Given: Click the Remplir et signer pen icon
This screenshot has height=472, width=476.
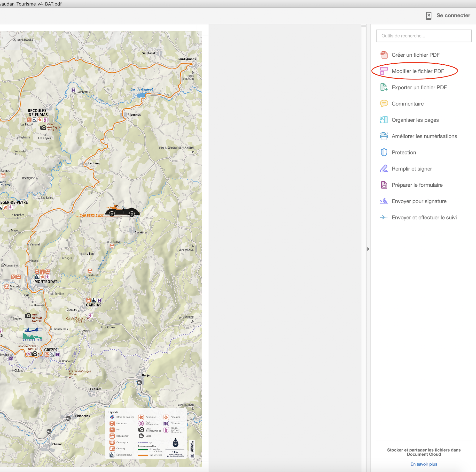Looking at the screenshot, I should (x=384, y=169).
